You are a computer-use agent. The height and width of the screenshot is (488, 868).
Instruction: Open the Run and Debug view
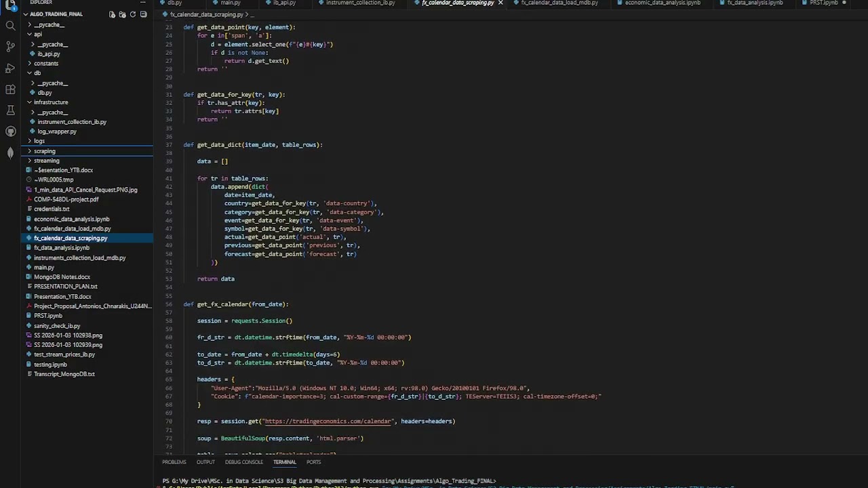pyautogui.click(x=10, y=68)
